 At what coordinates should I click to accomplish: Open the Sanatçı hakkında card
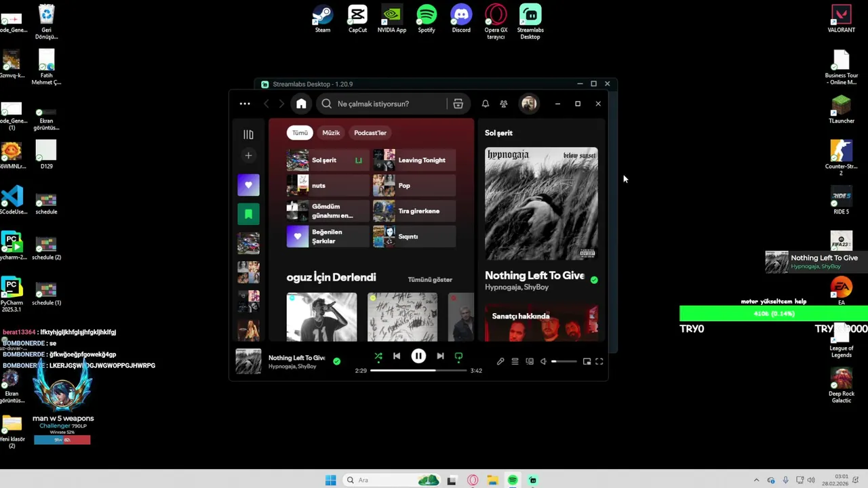(541, 323)
